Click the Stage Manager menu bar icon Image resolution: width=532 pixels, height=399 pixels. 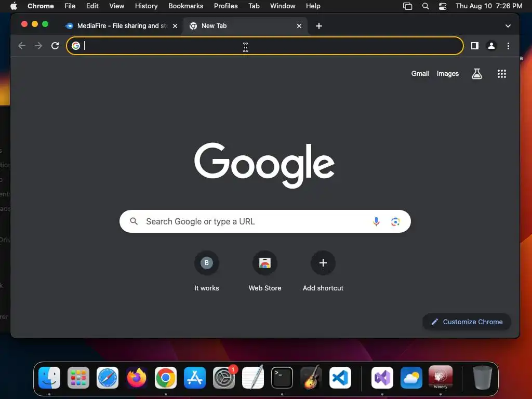[x=407, y=6]
